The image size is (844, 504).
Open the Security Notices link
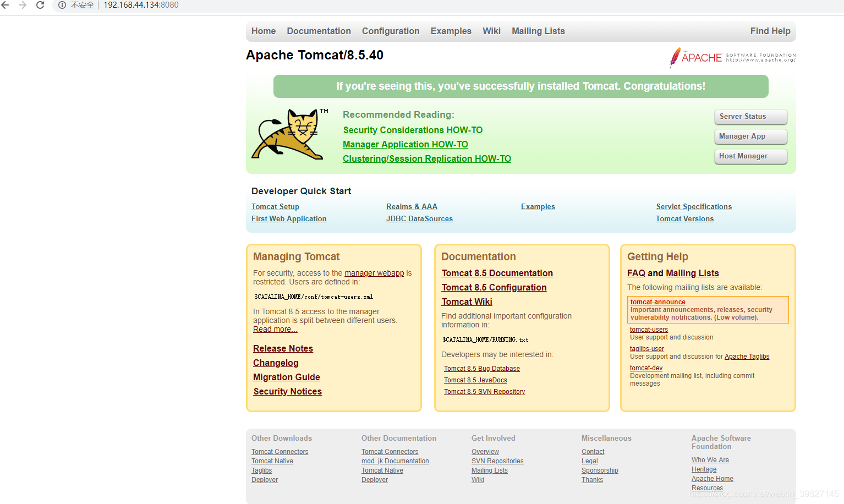tap(287, 391)
